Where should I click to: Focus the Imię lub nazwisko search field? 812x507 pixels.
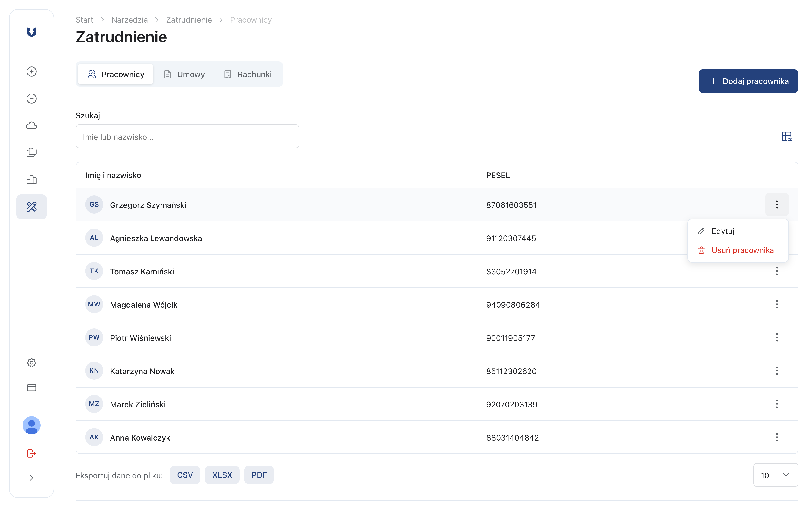pyautogui.click(x=187, y=137)
